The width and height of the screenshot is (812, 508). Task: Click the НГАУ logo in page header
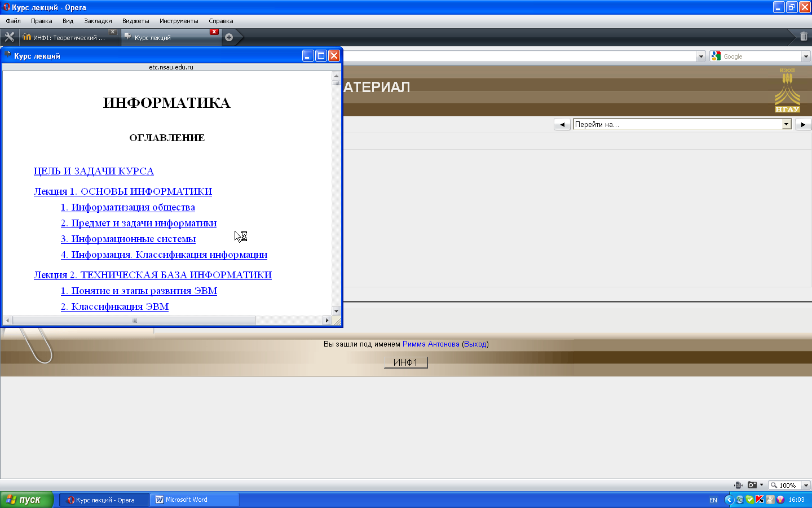(787, 91)
